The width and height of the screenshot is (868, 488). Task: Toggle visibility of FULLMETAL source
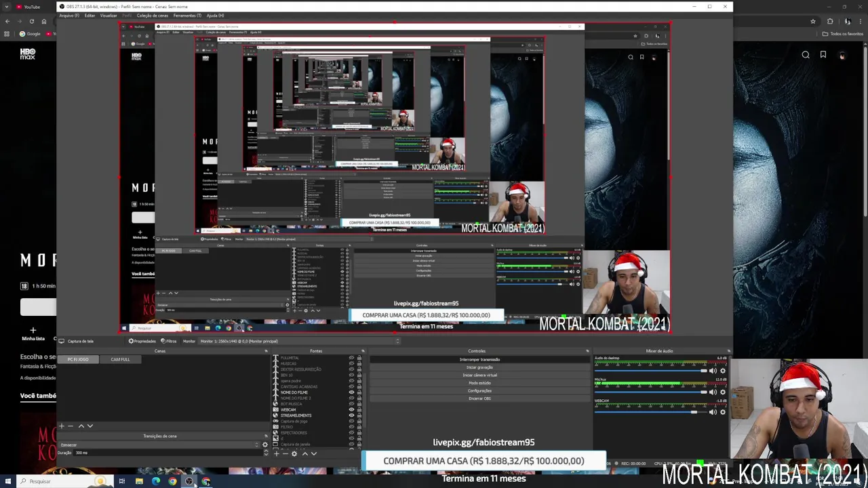351,358
